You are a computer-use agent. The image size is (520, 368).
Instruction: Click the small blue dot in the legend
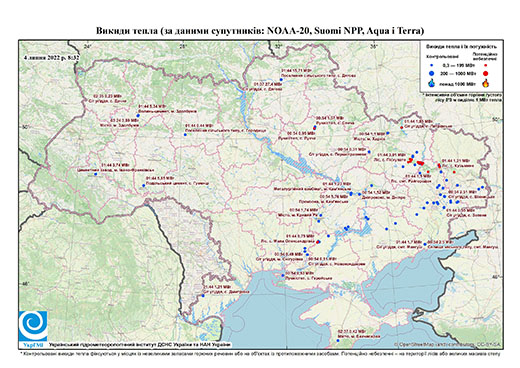[x=432, y=65]
